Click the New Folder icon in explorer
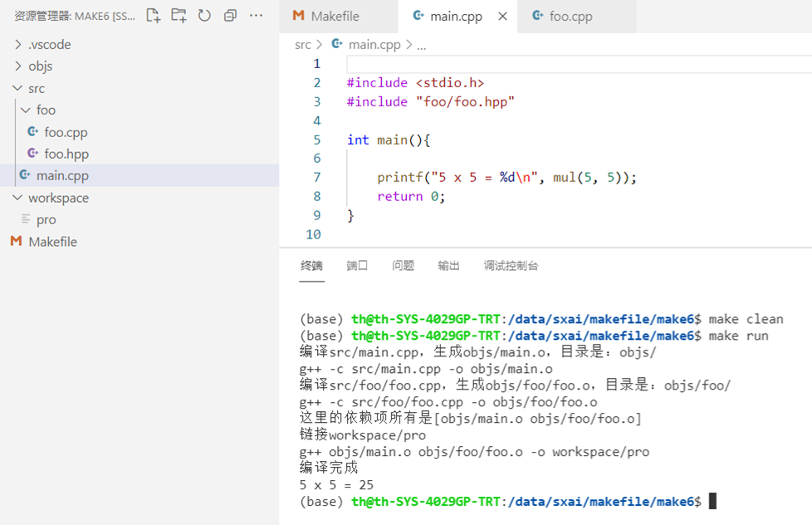 179,16
